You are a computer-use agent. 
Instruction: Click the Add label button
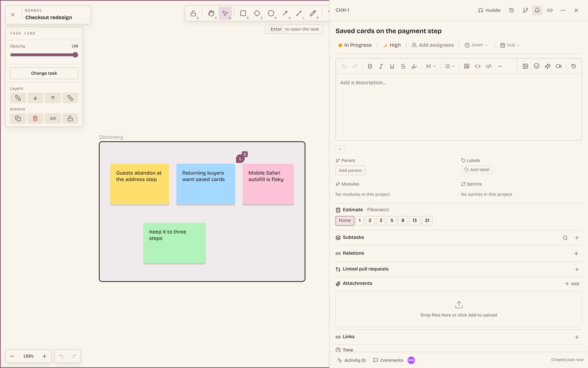[477, 170]
